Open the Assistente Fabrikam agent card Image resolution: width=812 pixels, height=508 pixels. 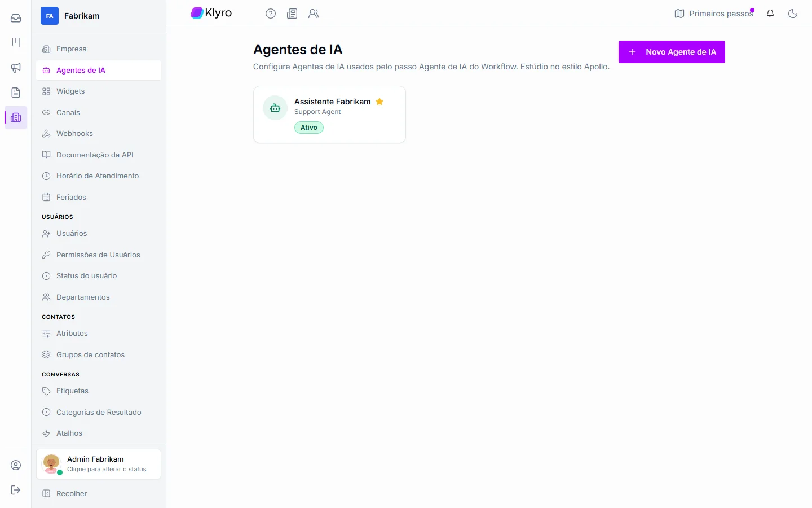[x=329, y=115]
